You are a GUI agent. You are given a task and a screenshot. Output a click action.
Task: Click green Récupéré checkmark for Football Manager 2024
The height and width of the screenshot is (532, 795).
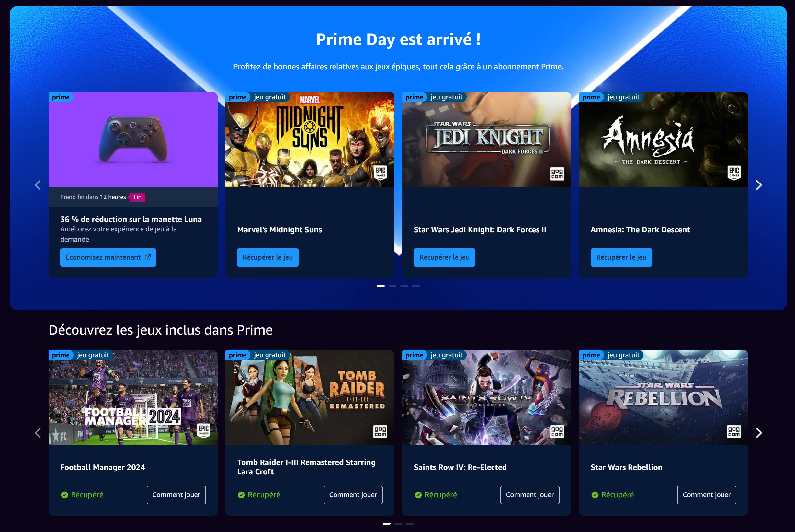[64, 495]
